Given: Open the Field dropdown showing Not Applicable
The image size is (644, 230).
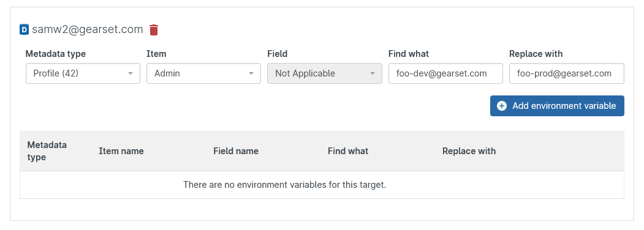Looking at the screenshot, I should pyautogui.click(x=325, y=73).
